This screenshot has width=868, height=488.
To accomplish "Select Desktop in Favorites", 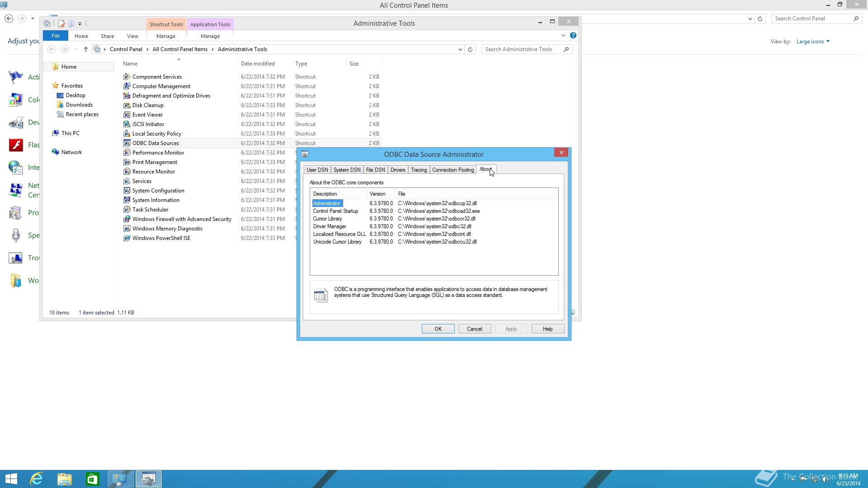I will (75, 95).
